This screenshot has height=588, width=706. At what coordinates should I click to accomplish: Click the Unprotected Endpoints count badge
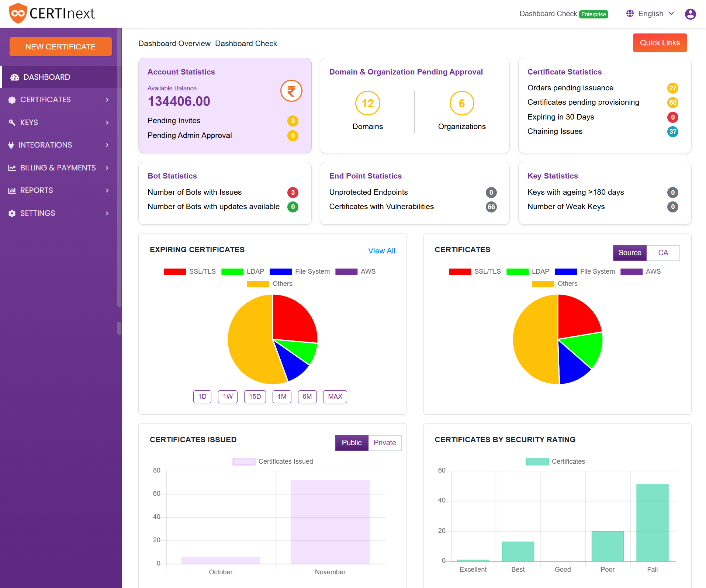click(491, 193)
